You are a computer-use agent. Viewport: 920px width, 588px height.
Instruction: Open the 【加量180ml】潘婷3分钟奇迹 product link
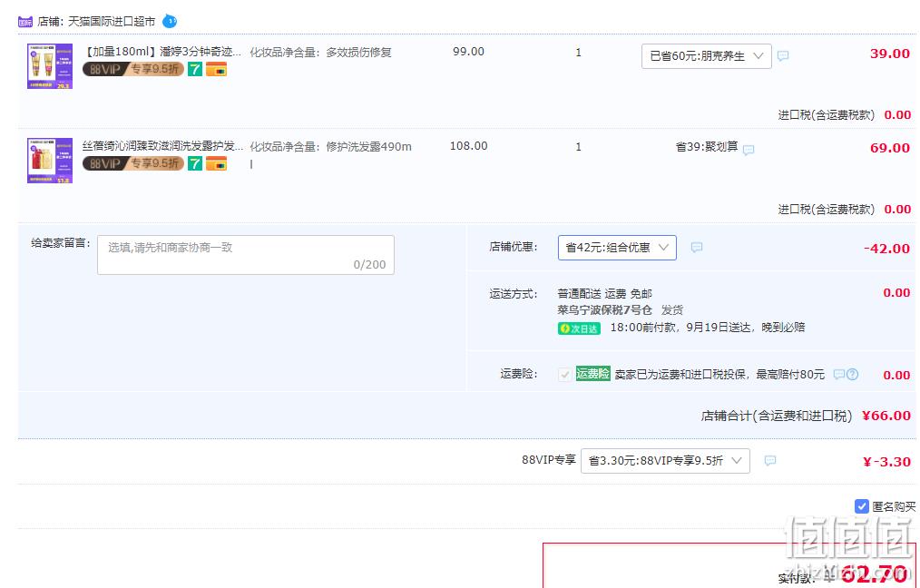tap(162, 52)
